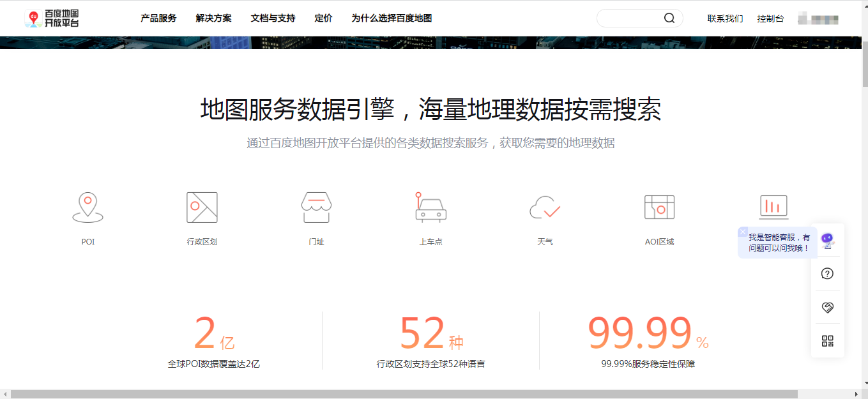868x399 pixels.
Task: Click the handshake cooperation icon
Action: tap(828, 308)
